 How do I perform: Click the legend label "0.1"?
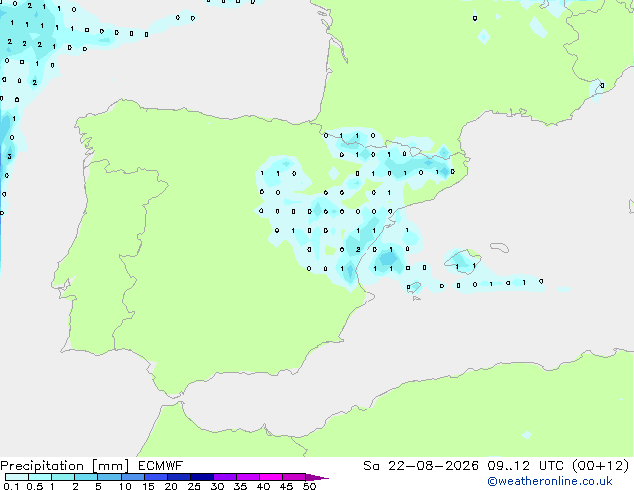11,486
